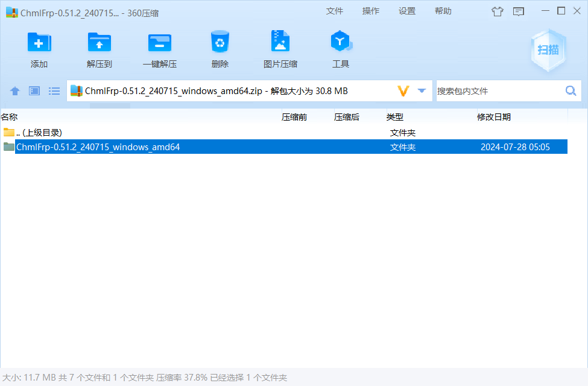This screenshot has width=588, height=386.
Task: Open the File (文件) menu
Action: tap(335, 11)
